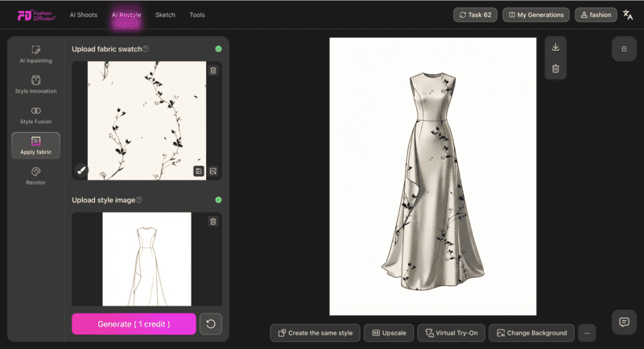Click the Change Background button
644x349 pixels.
pos(532,333)
